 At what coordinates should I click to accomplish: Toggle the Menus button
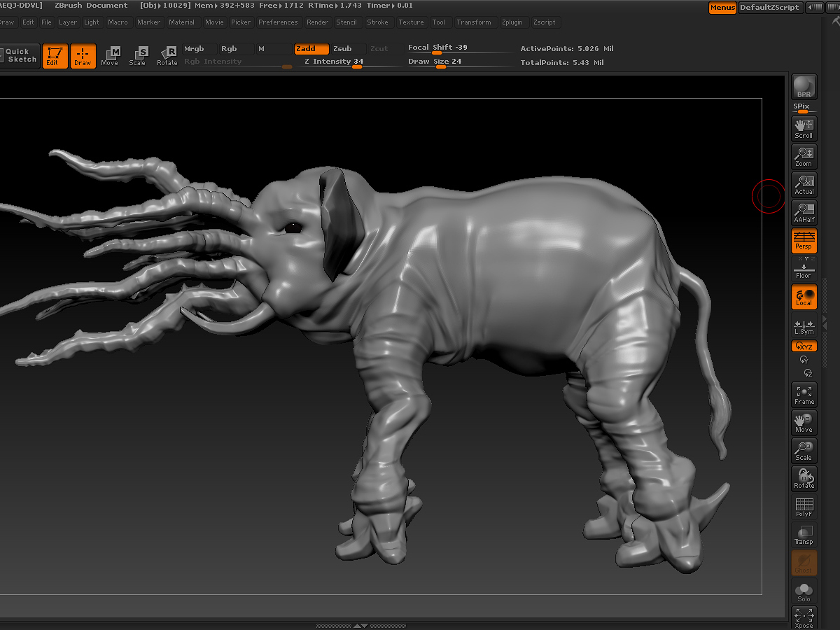tap(722, 8)
